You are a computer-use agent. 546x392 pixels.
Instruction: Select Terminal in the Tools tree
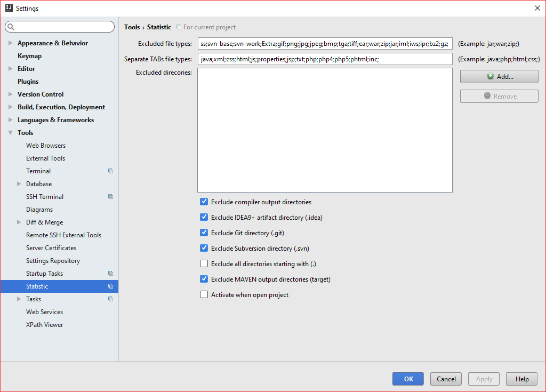(38, 171)
